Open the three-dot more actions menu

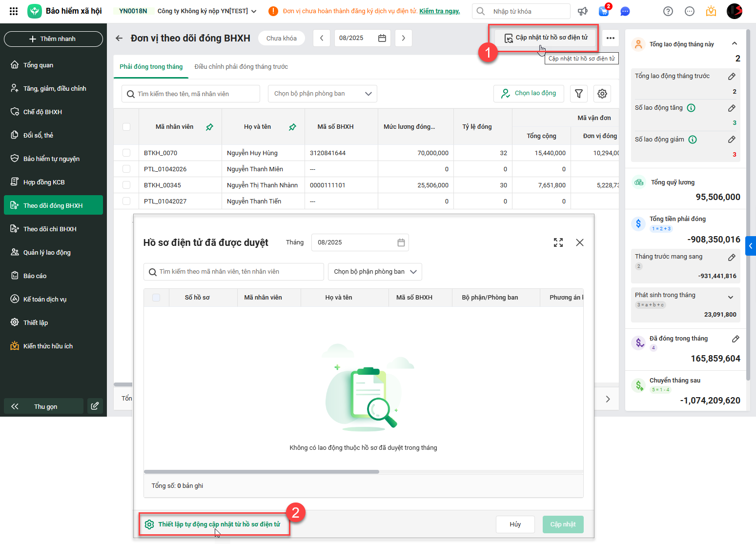[x=611, y=38]
